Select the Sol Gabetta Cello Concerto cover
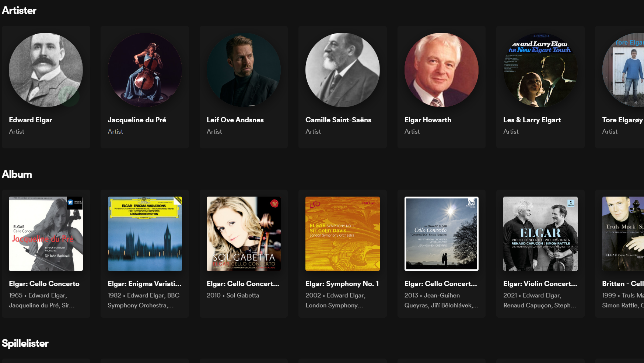 [244, 234]
